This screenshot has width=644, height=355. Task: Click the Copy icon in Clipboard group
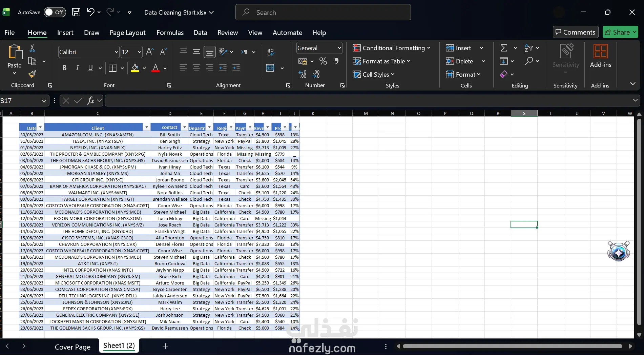point(32,61)
